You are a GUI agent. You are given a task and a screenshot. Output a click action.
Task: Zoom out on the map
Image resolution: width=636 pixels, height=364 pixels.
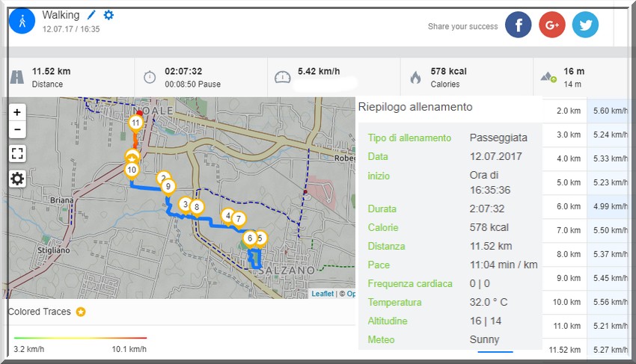[x=17, y=129]
